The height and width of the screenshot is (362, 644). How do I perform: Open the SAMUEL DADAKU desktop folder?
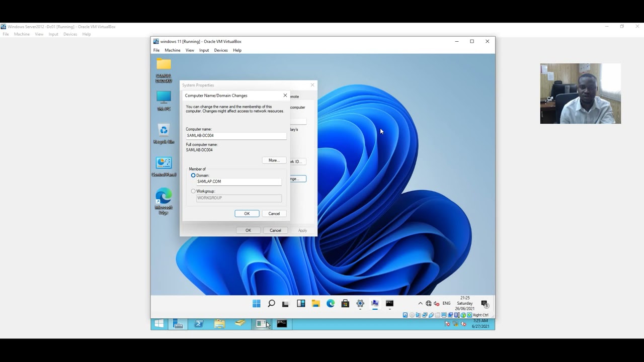point(164,70)
